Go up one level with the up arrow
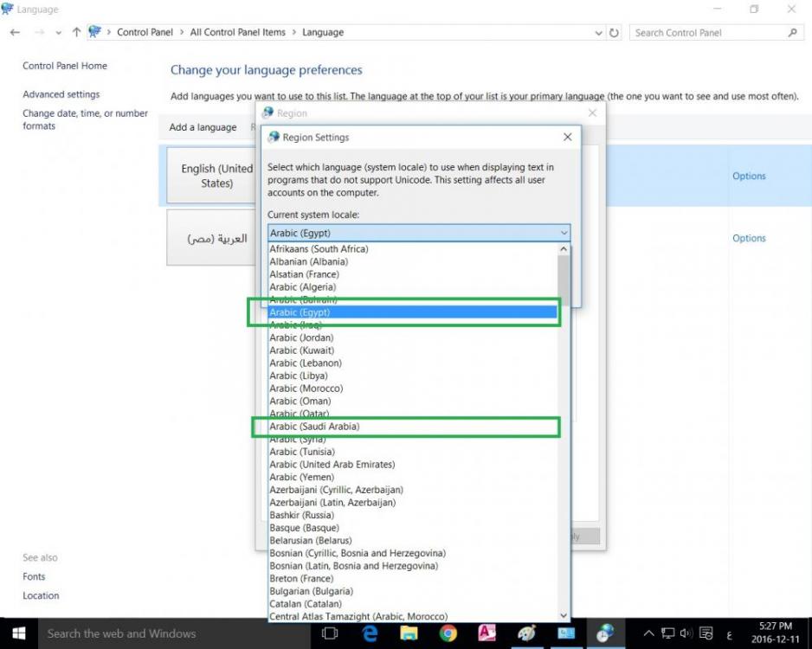The image size is (812, 649). coord(77,32)
